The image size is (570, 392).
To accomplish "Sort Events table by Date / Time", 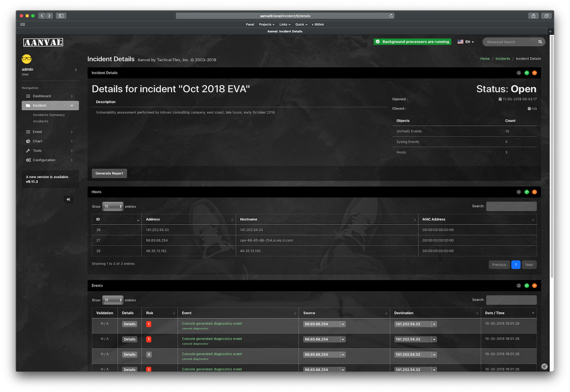I will point(509,313).
